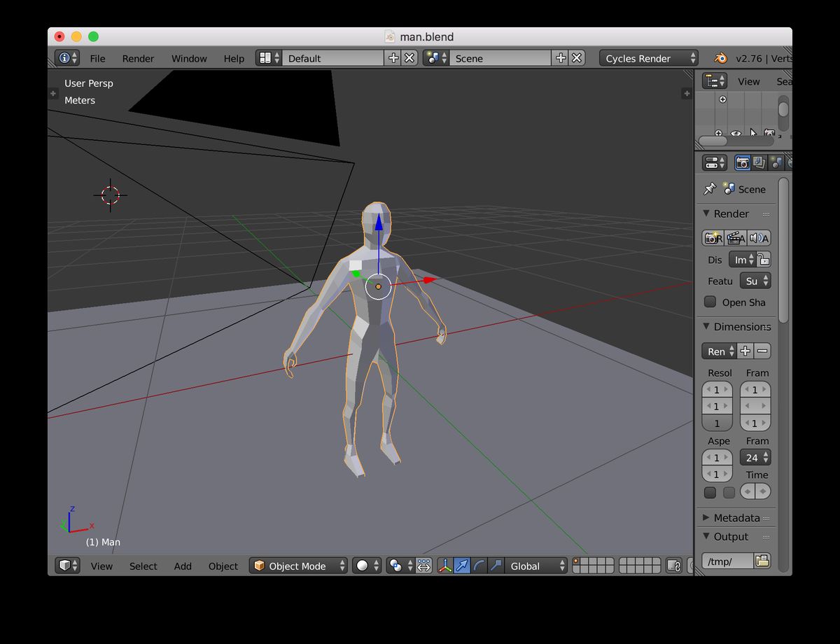Open the Object Mode dropdown

tap(299, 566)
